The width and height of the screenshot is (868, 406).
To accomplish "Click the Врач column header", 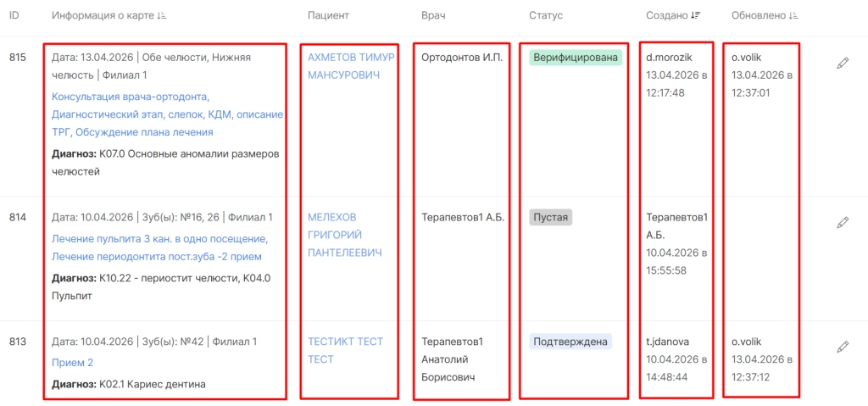I will (x=433, y=16).
